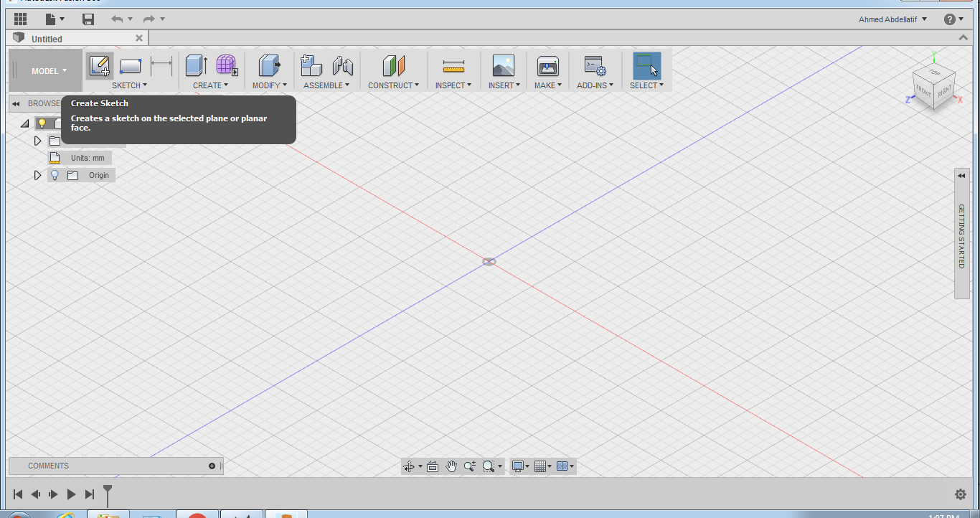Open the INSPECT menu

tap(453, 85)
